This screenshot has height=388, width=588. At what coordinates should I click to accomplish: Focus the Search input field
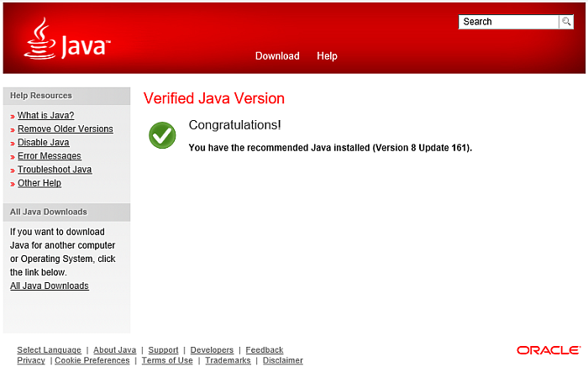pos(508,22)
